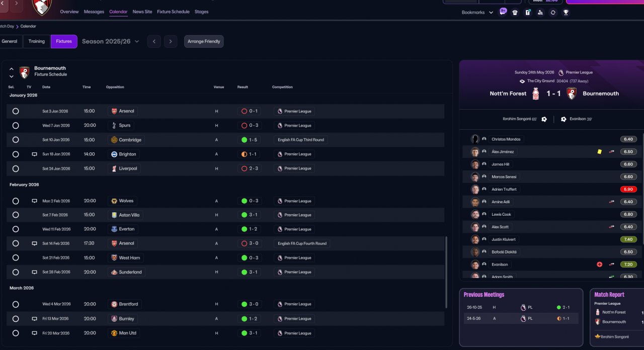Open the transfers circular arrows icon
The height and width of the screenshot is (350, 644).
[553, 13]
